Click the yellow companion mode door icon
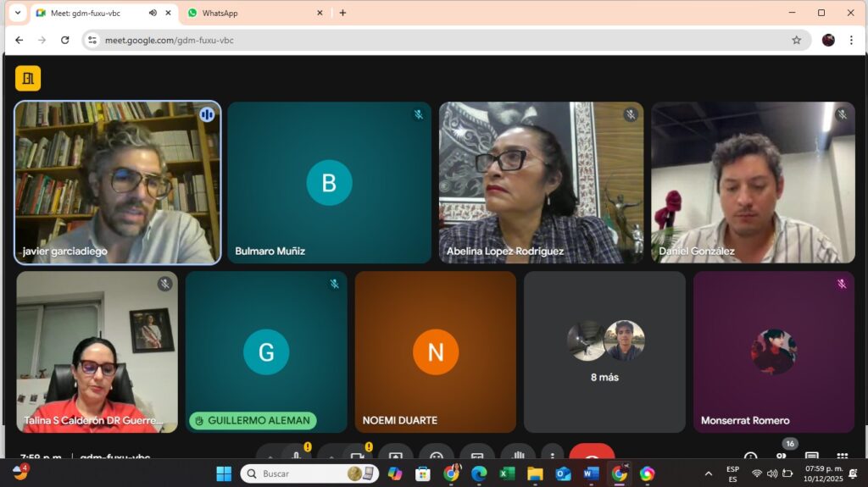Image resolution: width=868 pixels, height=487 pixels. (x=28, y=79)
